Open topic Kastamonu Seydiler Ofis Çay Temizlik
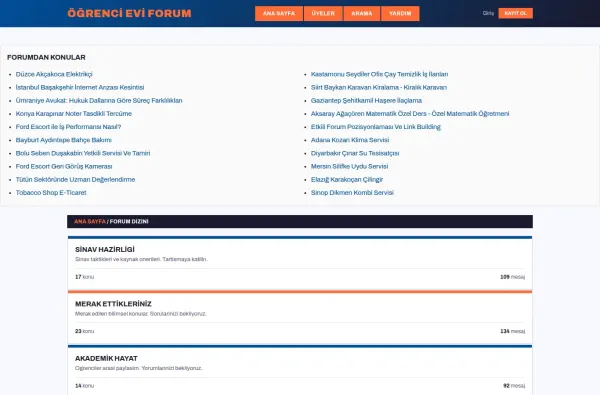Viewport: 600px width, 395px height. [x=379, y=74]
